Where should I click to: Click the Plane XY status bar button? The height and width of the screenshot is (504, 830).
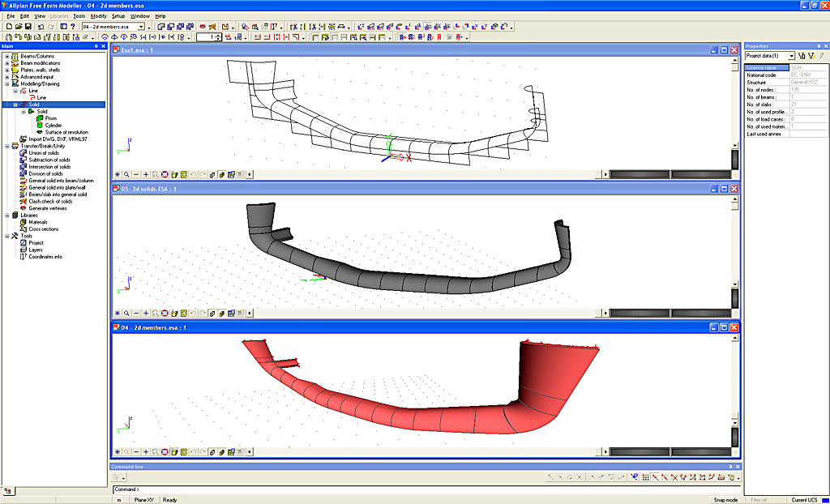[143, 500]
